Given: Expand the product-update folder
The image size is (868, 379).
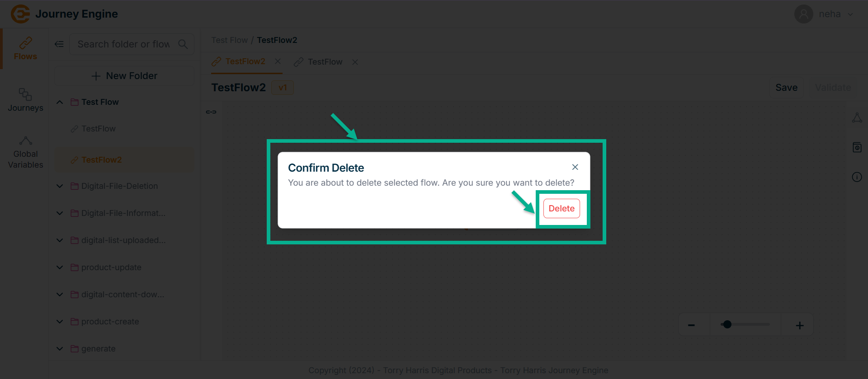Looking at the screenshot, I should 60,267.
